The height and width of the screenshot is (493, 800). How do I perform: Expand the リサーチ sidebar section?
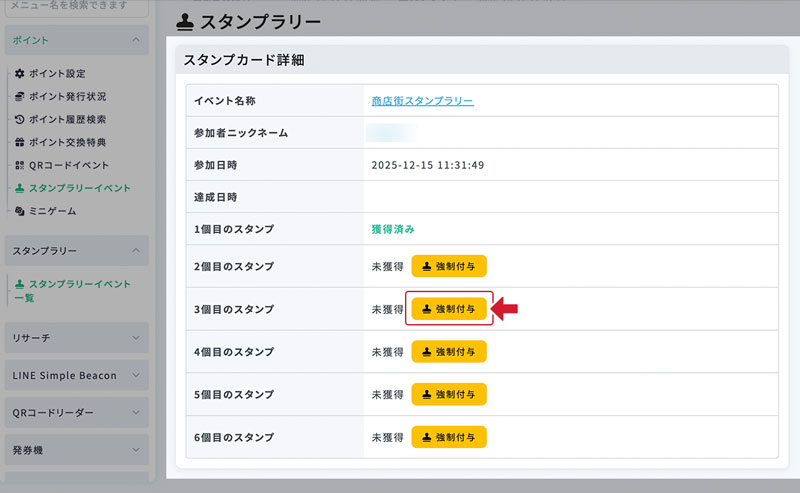(x=135, y=338)
